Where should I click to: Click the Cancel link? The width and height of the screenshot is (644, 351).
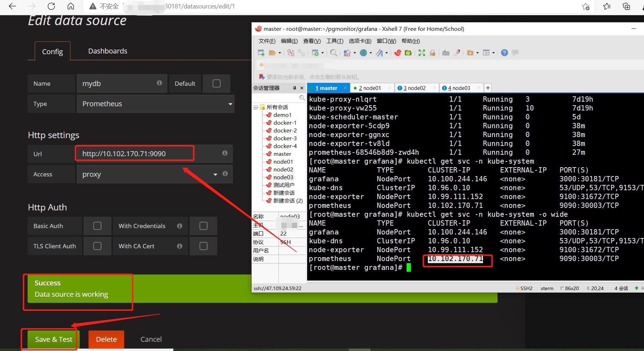tap(151, 339)
